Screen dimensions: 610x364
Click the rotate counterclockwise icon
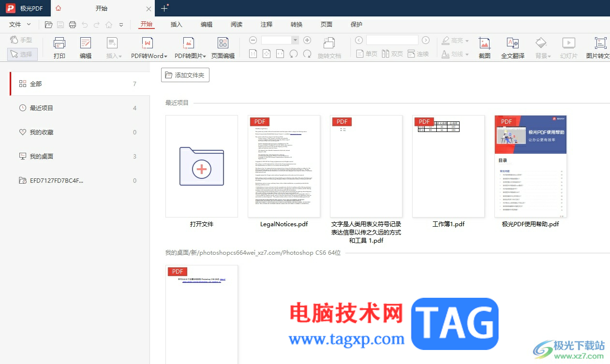(294, 54)
